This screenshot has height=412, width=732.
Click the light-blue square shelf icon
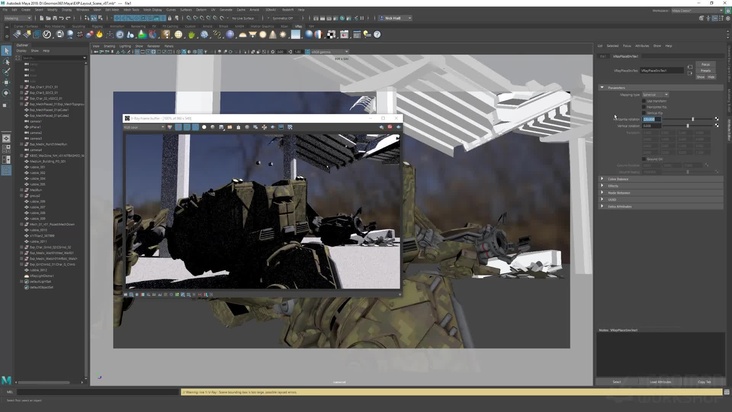(296, 35)
